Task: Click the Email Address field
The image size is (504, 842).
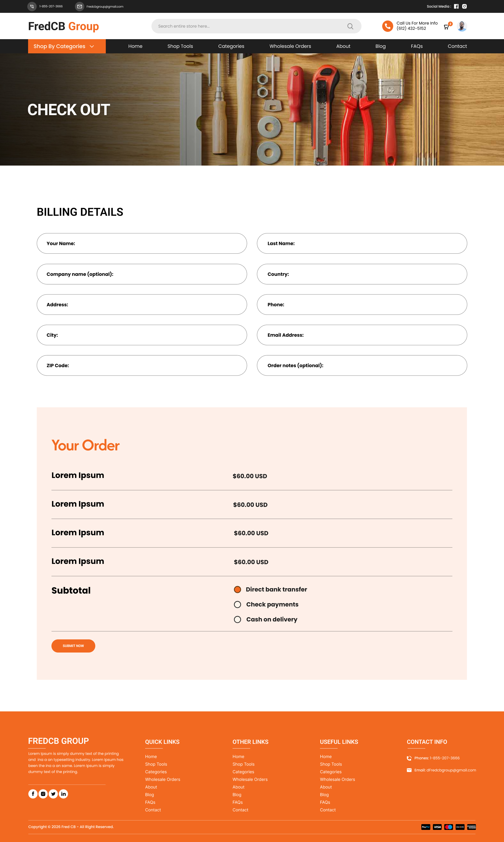Action: tap(362, 335)
